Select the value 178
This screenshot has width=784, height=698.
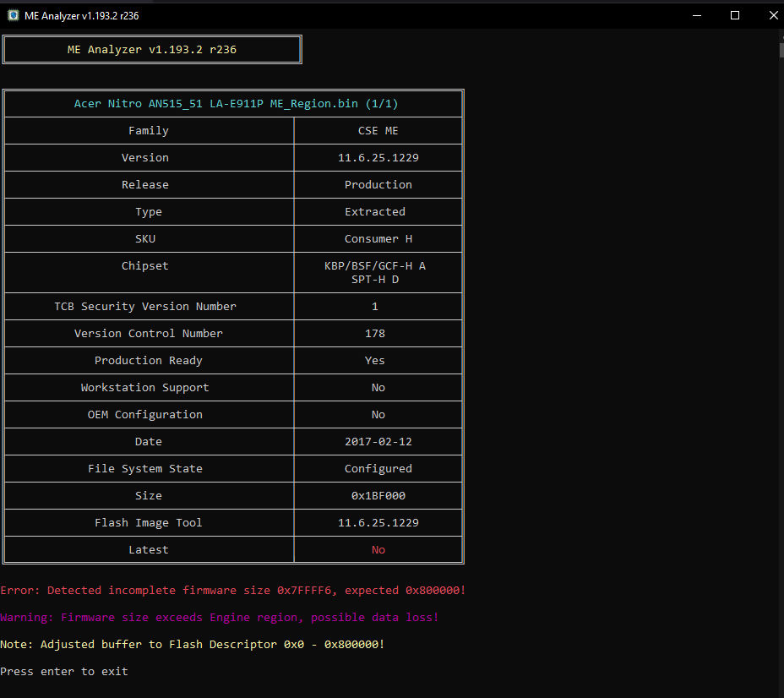click(375, 333)
